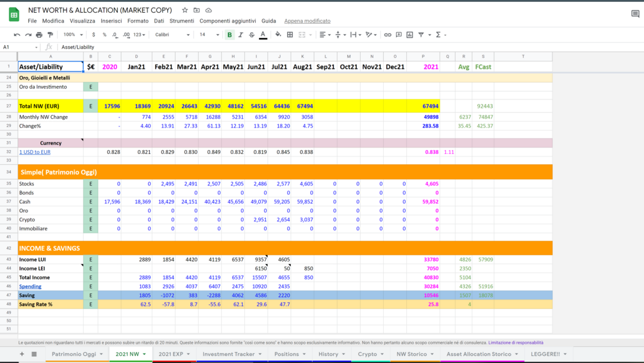Check the cloud save status icon
644x363 pixels.
click(209, 10)
